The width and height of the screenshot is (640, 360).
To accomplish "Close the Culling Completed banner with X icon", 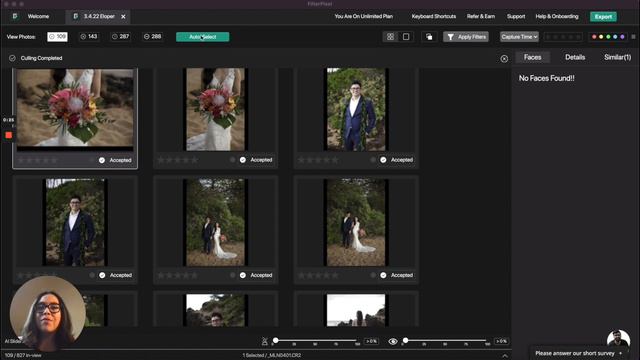I will (x=504, y=59).
